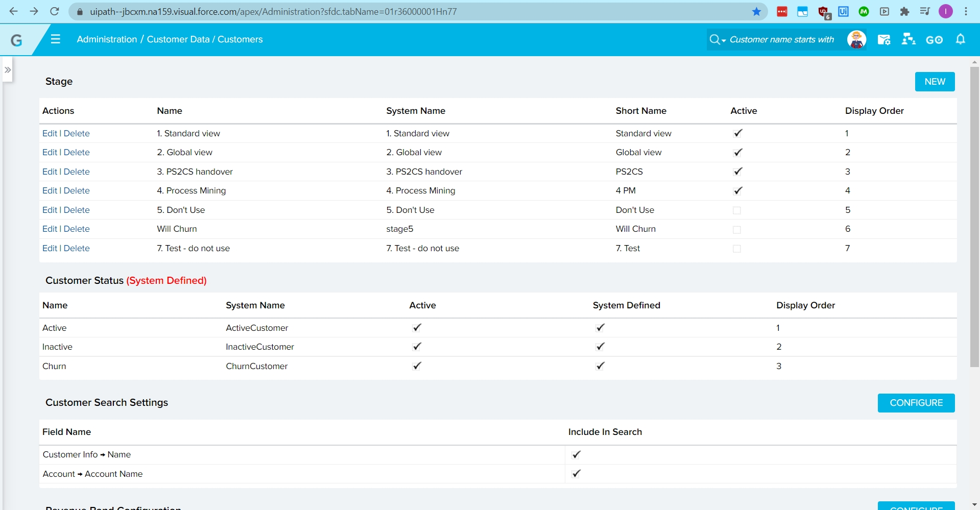Toggle Active checkbox for 4. Process Mining
Image resolution: width=980 pixels, height=510 pixels.
click(737, 190)
